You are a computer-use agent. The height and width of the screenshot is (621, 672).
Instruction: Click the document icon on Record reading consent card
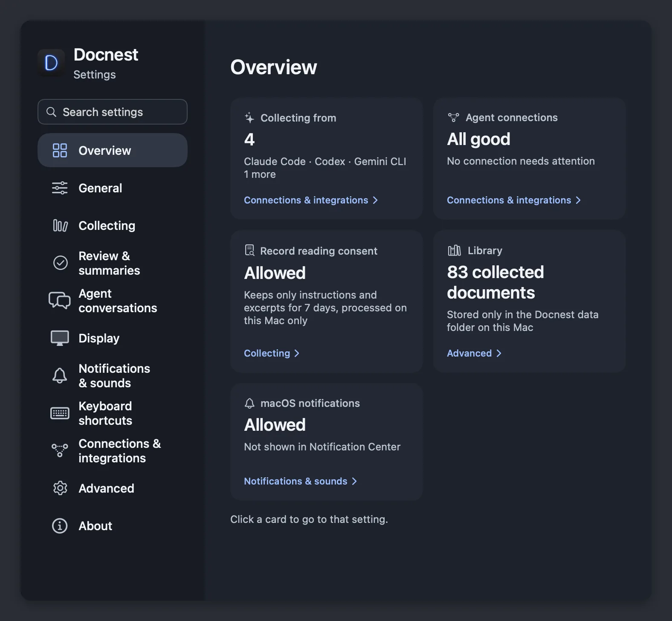tap(249, 250)
